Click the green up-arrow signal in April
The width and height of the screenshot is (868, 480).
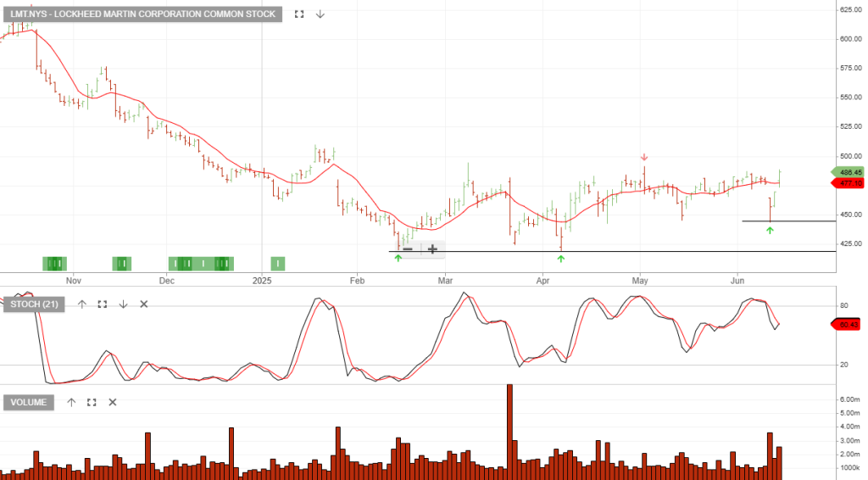click(560, 258)
